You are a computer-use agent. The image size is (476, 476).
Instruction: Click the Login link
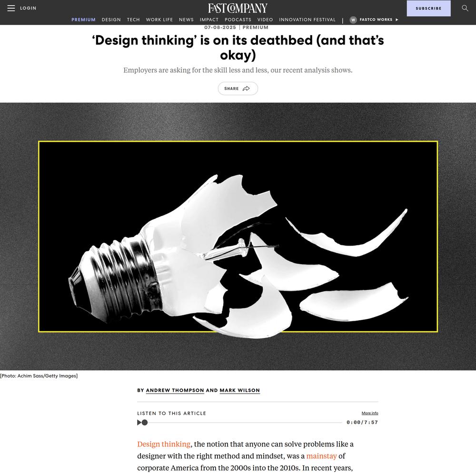pos(28,8)
